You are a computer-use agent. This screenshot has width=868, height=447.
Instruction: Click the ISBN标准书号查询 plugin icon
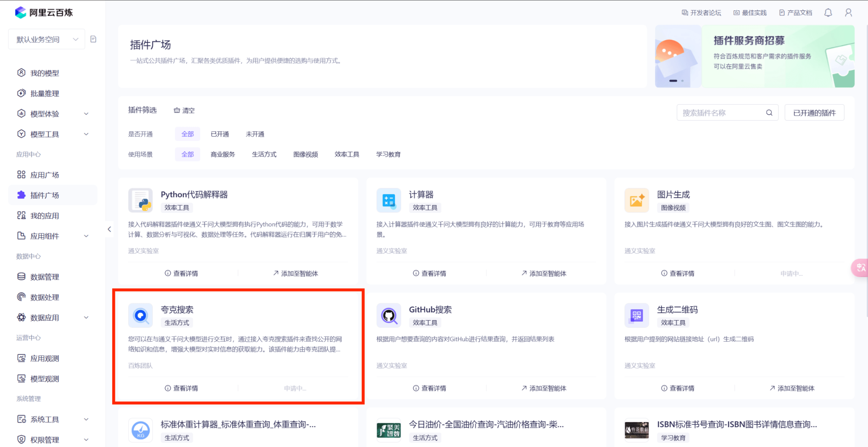click(x=637, y=430)
